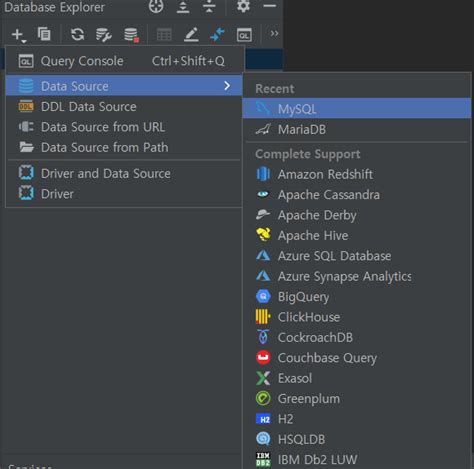Screen dimensions: 474x469
Task: Select the Driver menu item
Action: click(x=123, y=194)
